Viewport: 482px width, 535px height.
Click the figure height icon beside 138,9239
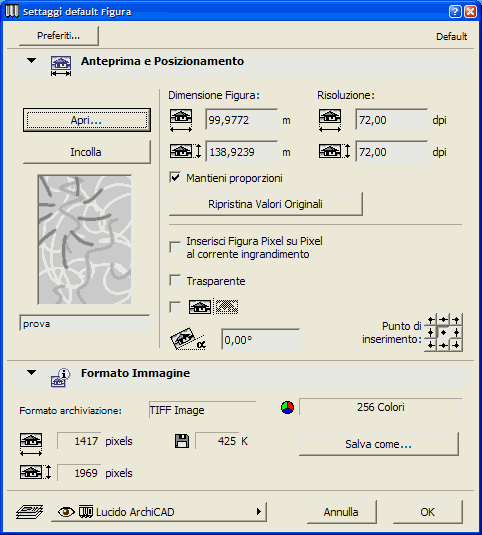coord(186,151)
